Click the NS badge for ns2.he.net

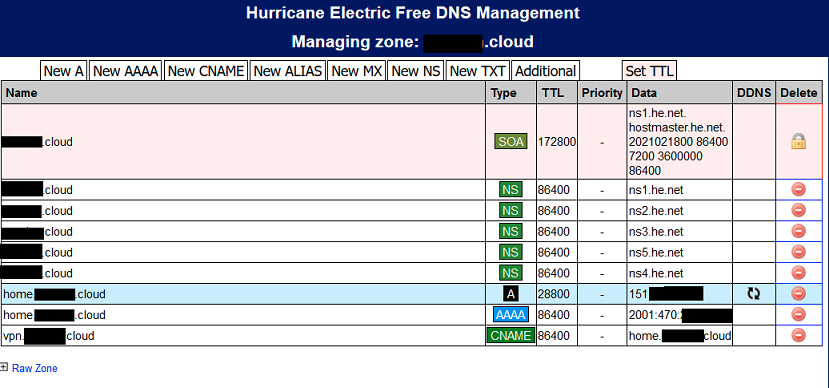click(511, 210)
